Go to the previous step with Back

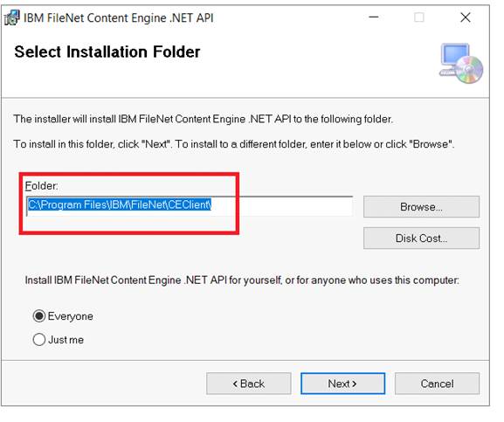(x=248, y=384)
